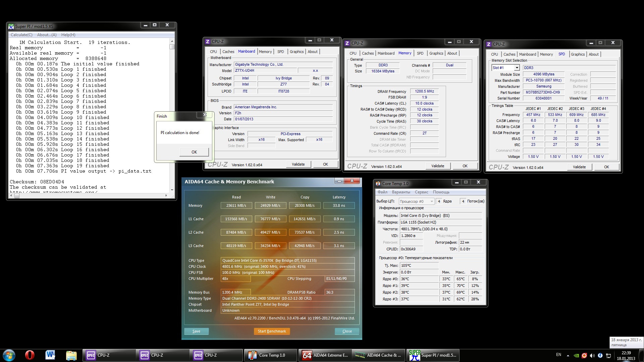Screen dimensions: 644x362
Task: Activate Super PI taskbar button
Action: click(432, 355)
